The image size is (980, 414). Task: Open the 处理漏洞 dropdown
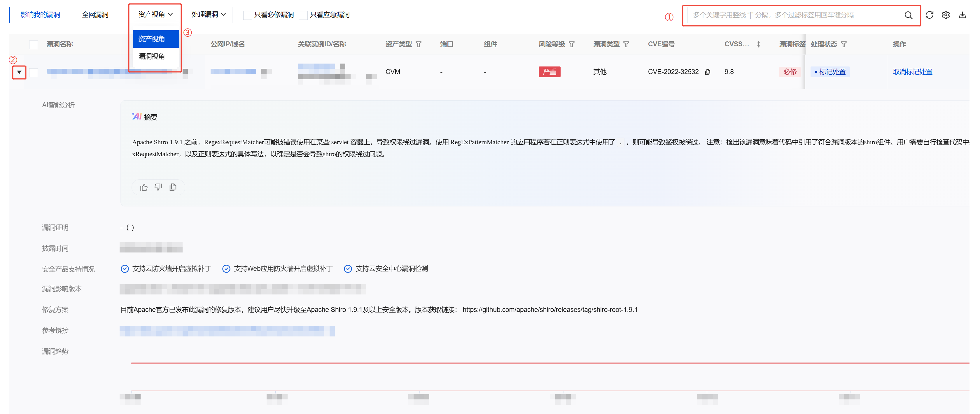209,15
